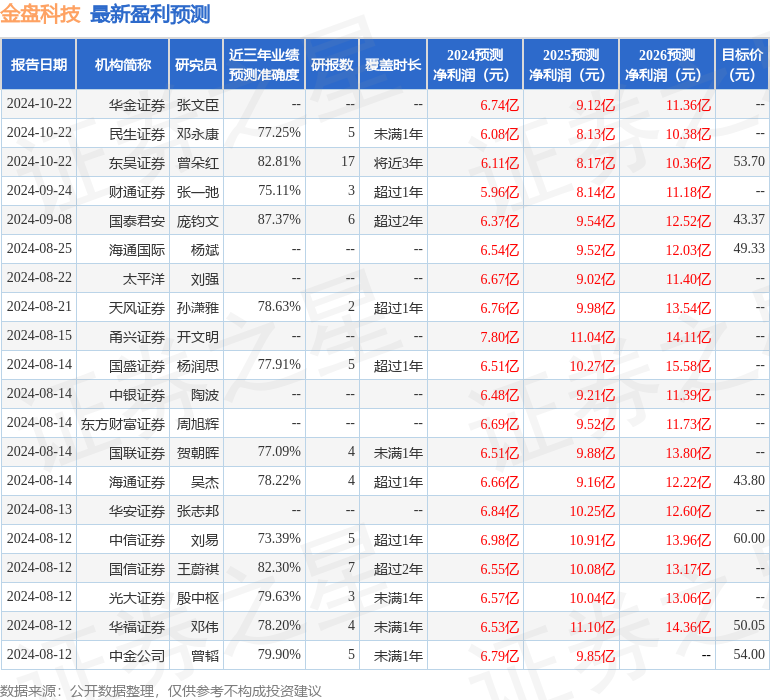
Task: Click the 研究员 column header
Action: (196, 65)
